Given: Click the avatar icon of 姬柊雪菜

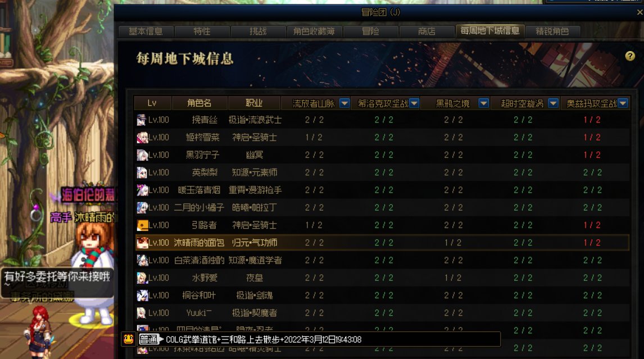Looking at the screenshot, I should click(142, 138).
